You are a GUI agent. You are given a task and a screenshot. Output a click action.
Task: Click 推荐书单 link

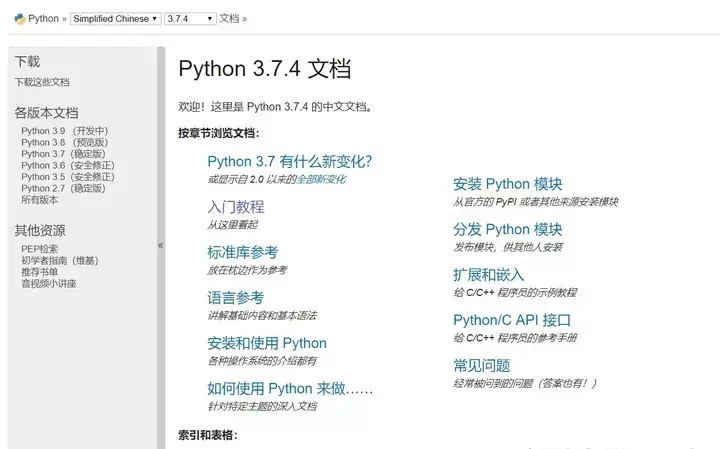click(x=39, y=272)
